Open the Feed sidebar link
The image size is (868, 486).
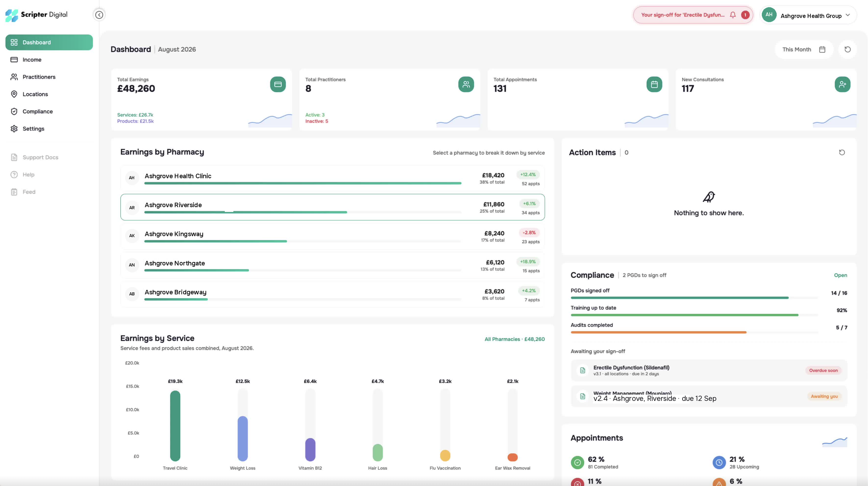[x=49, y=192]
